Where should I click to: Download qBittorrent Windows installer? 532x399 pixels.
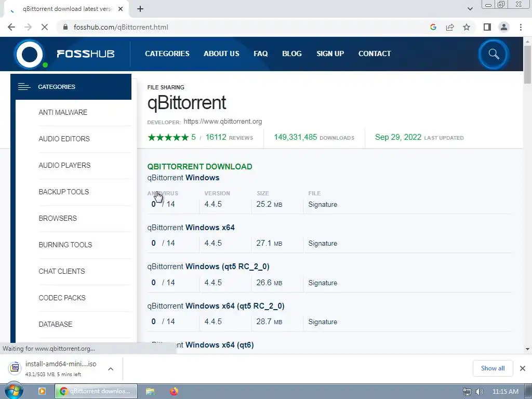[183, 178]
